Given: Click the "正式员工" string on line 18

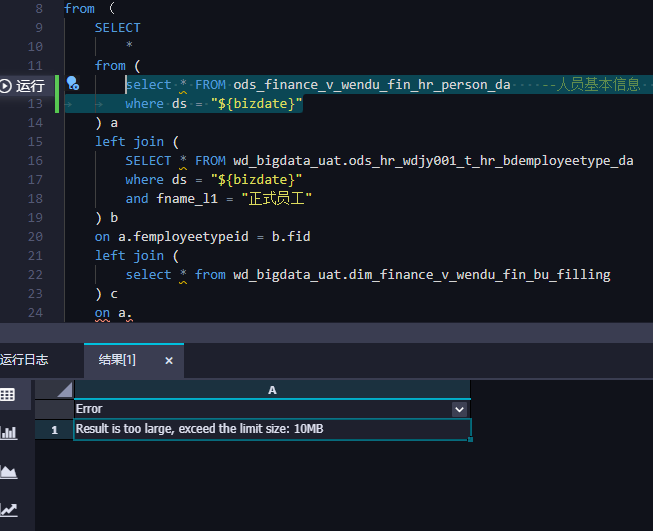Looking at the screenshot, I should pos(282,199).
